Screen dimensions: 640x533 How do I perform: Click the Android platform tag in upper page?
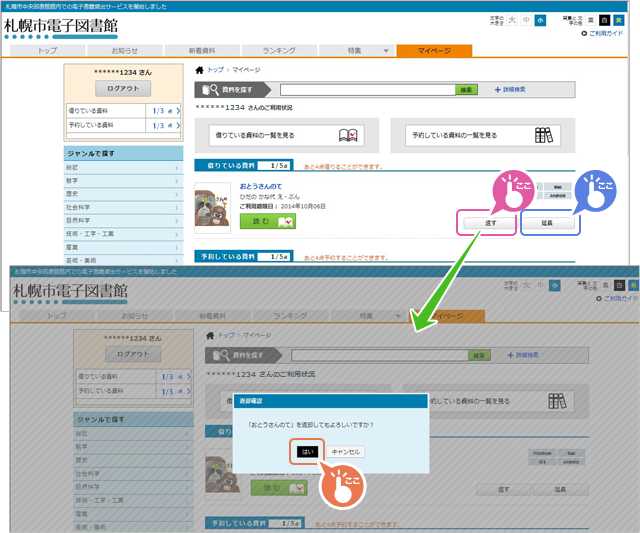coord(558,196)
